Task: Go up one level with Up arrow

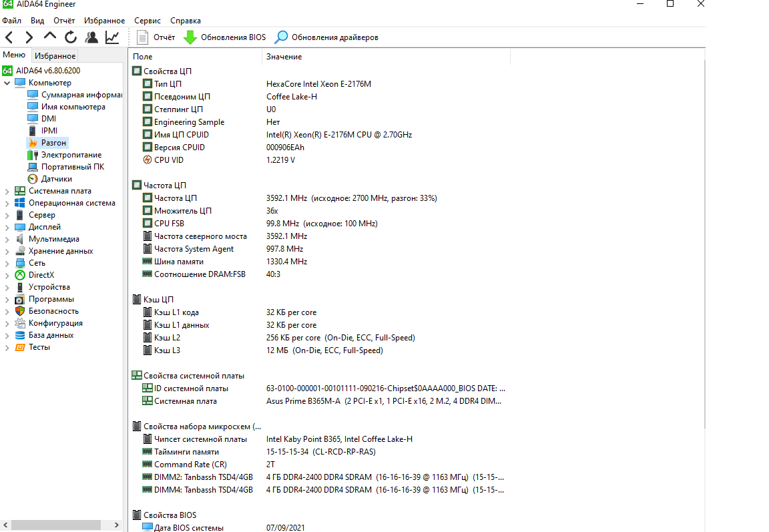Action: (x=50, y=37)
